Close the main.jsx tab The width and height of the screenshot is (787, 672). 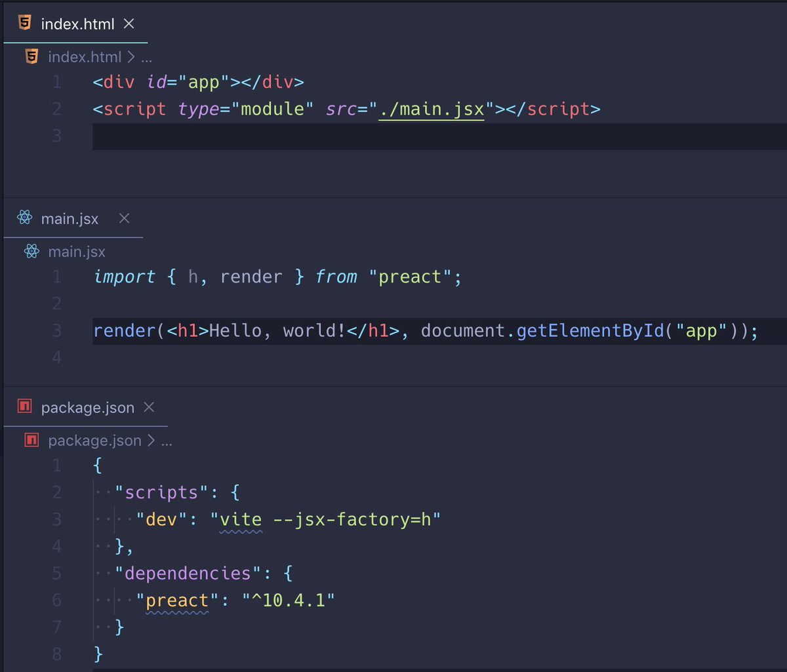coord(124,218)
